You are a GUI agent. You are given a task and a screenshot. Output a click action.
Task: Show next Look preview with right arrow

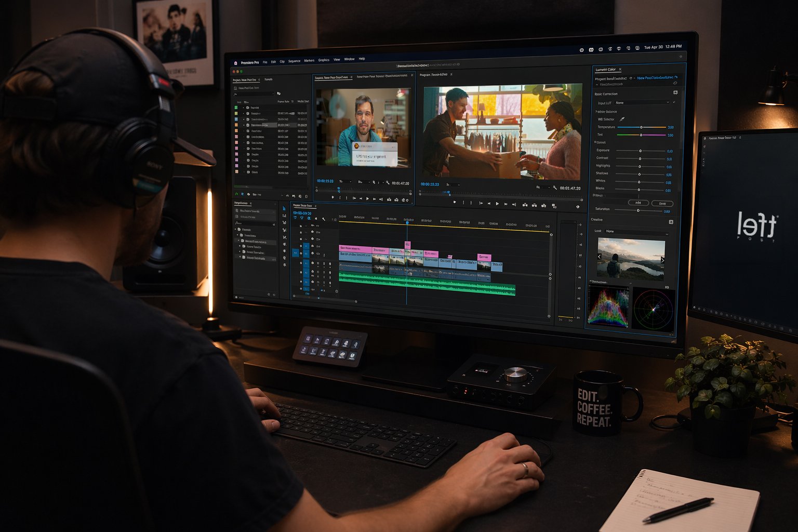pyautogui.click(x=662, y=260)
